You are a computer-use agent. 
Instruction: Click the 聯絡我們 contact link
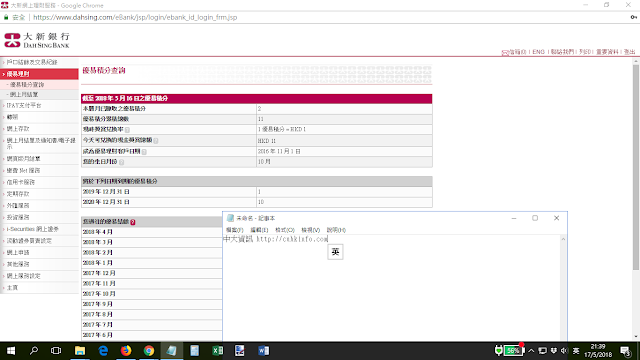[x=562, y=52]
